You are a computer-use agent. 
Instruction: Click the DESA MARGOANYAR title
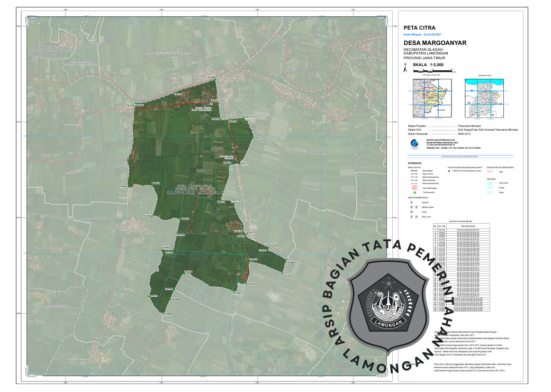click(x=431, y=43)
